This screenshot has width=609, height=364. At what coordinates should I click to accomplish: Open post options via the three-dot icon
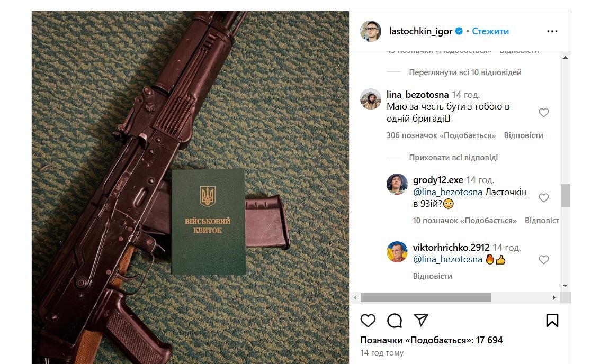[x=552, y=31]
